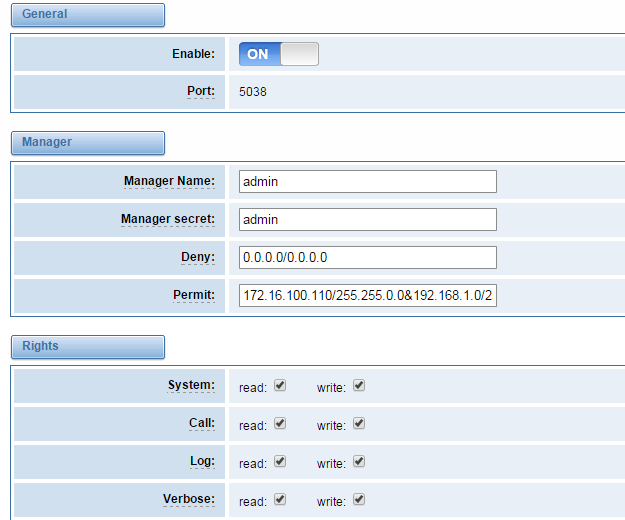Click the Manager secret input field
Viewport: 625px width, 520px height.
tap(368, 220)
